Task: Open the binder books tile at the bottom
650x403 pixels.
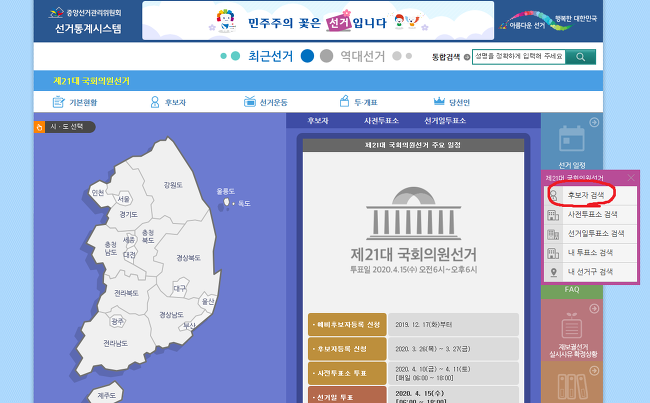Action: [x=572, y=382]
